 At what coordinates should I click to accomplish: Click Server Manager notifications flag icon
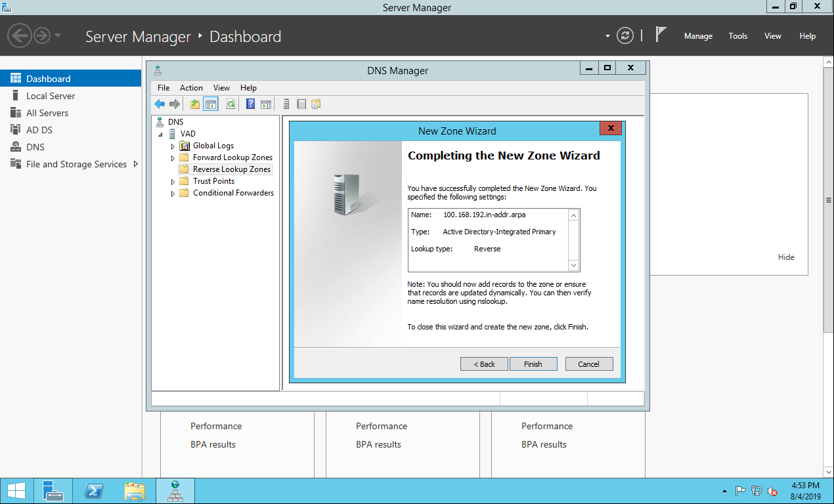[661, 35]
